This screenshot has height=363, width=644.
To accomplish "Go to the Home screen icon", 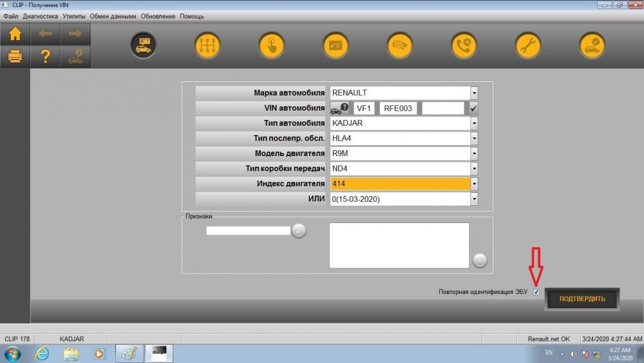I will 15,34.
